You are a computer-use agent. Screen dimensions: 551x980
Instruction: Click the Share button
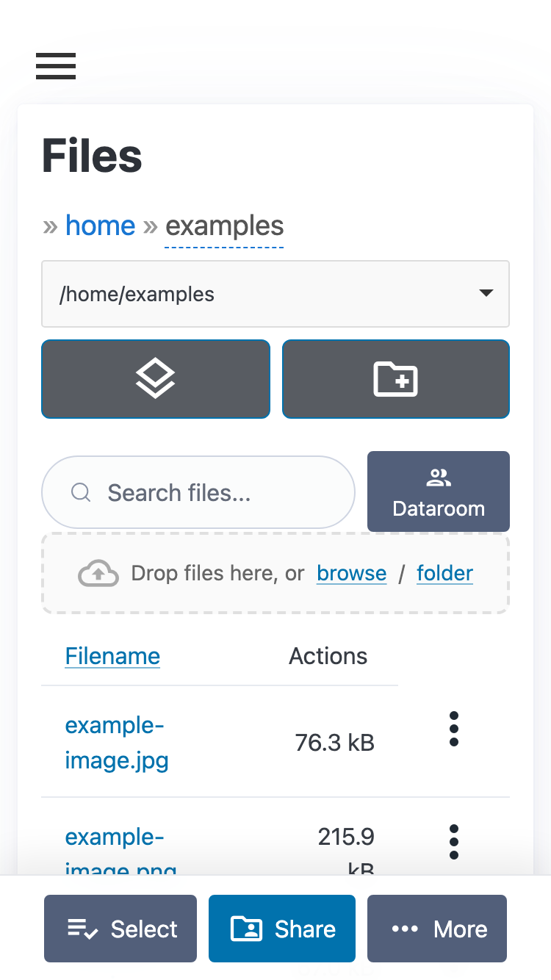(281, 929)
